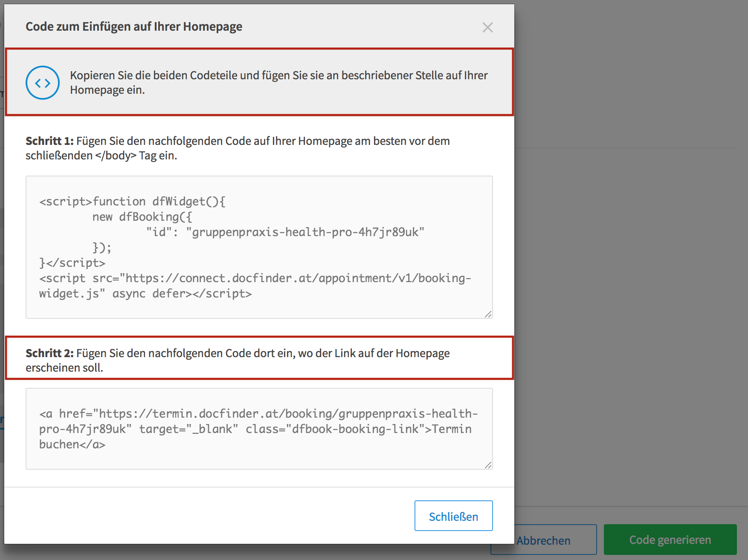Click Code generieren button in background page
This screenshot has height=560, width=748.
point(670,540)
